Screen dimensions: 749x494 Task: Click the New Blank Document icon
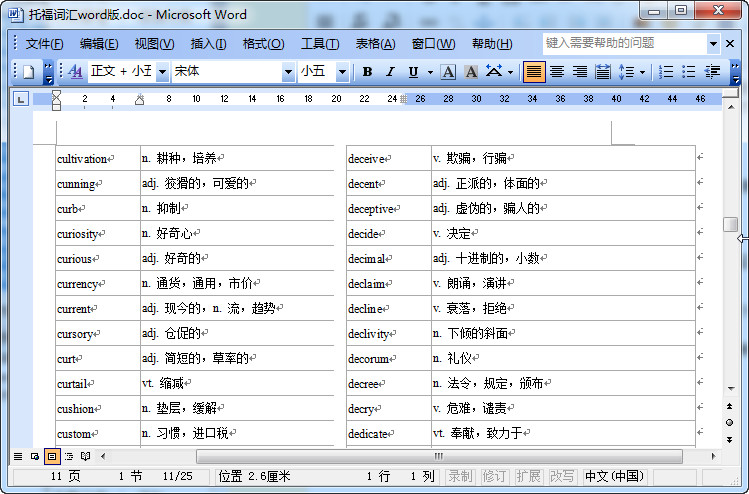(29, 72)
